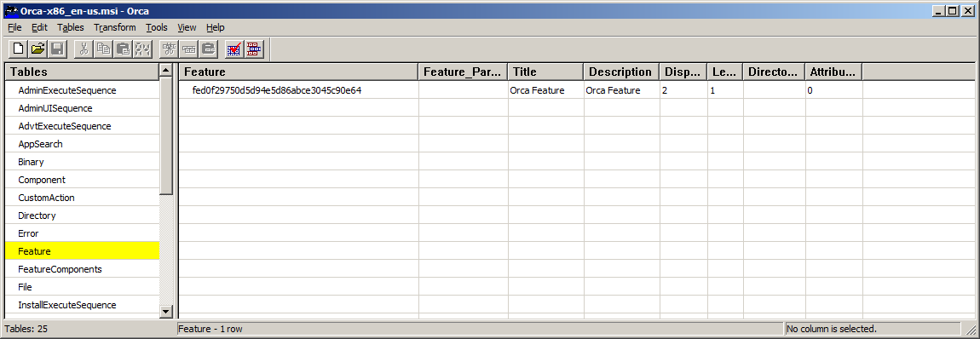Screen dimensions: 980x339
Task: Create a new MSI with the blank page icon
Action: pyautogui.click(x=19, y=49)
